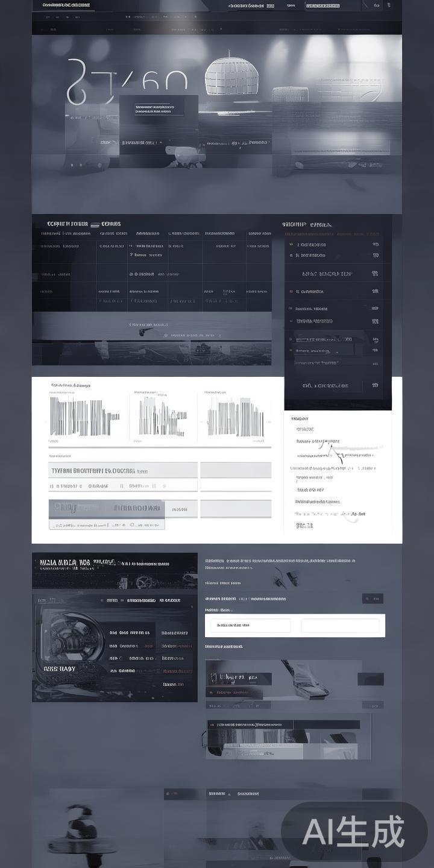The width and height of the screenshot is (434, 868).
Task: Click the dark popup card button in hero
Action: click(159, 109)
